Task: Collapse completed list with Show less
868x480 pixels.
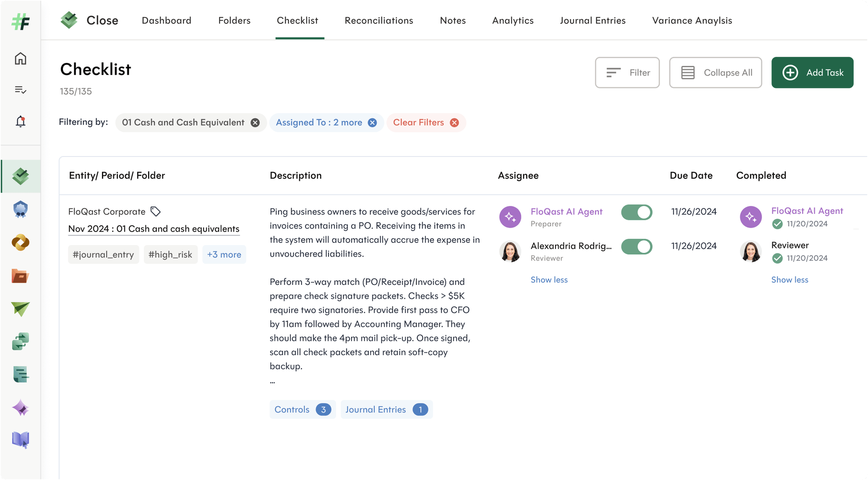Action: [789, 280]
